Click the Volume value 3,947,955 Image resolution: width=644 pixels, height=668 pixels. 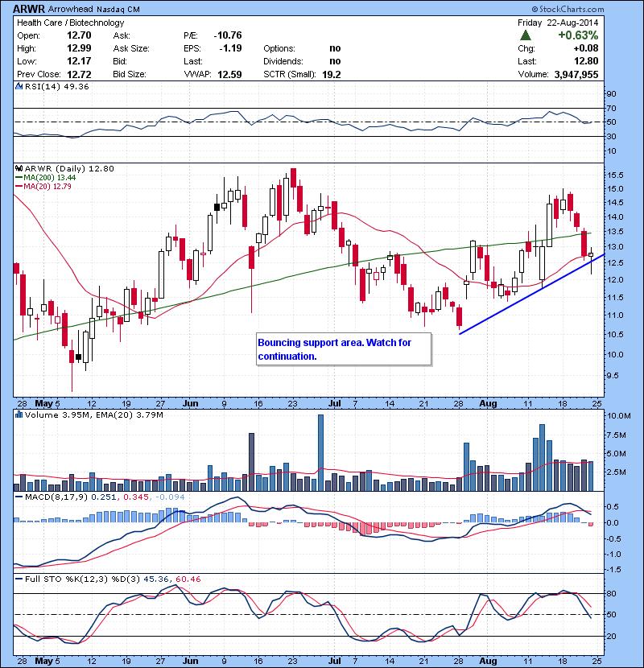pos(576,74)
